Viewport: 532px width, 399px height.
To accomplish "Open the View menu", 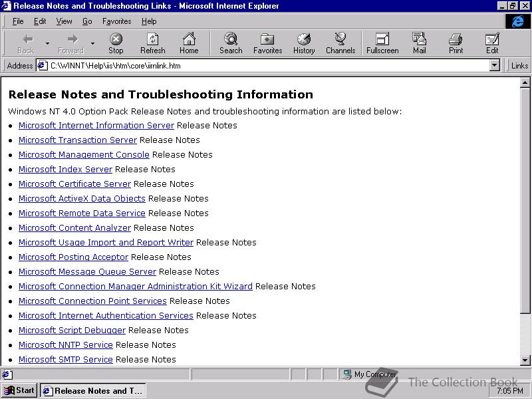I will click(x=64, y=21).
